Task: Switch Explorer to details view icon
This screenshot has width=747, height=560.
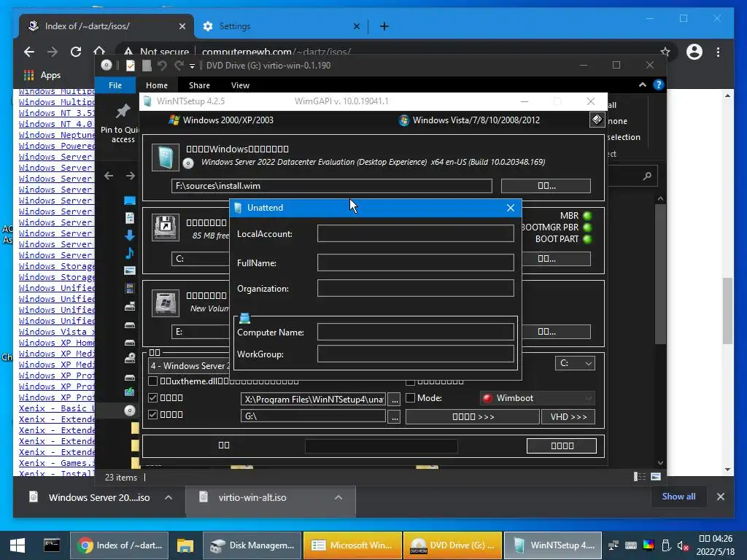Action: [x=639, y=477]
